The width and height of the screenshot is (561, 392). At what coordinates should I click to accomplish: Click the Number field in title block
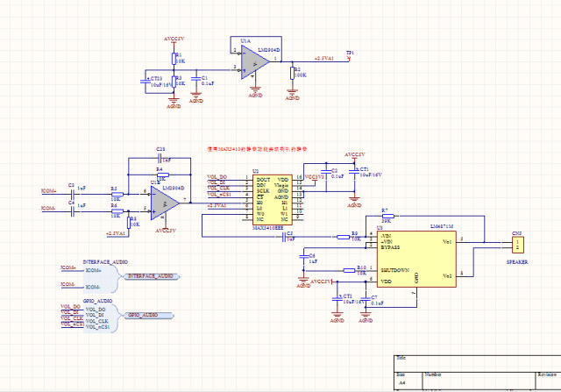click(479, 381)
